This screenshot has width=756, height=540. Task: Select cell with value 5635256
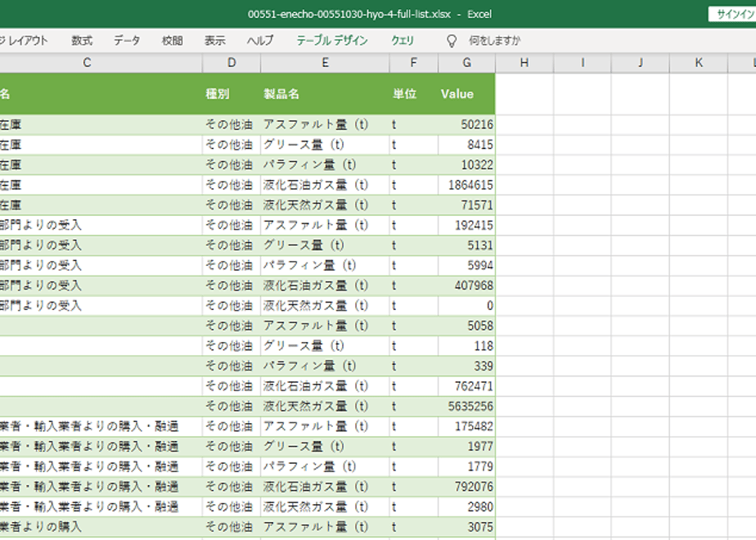[x=466, y=406]
